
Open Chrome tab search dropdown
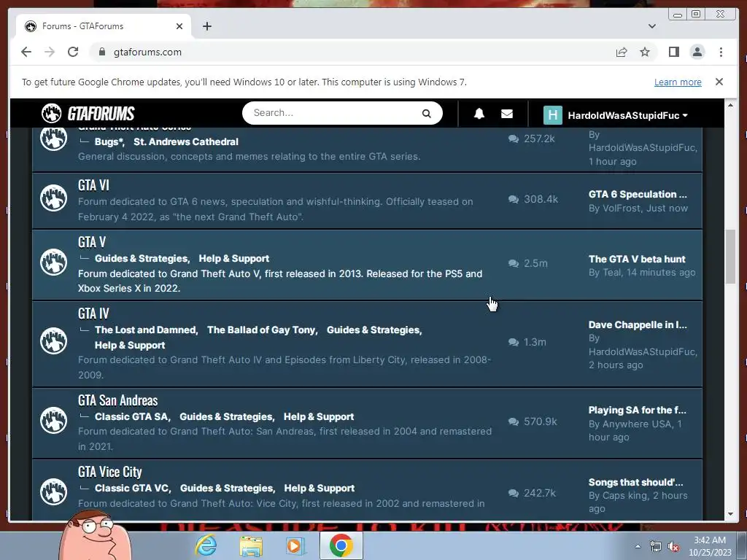(651, 26)
